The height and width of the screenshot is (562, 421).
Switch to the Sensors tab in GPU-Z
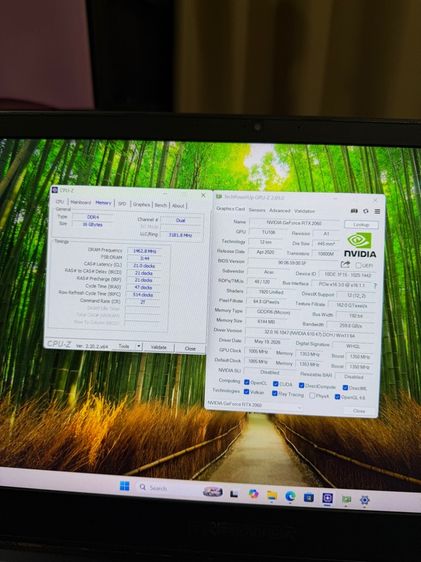[257, 210]
